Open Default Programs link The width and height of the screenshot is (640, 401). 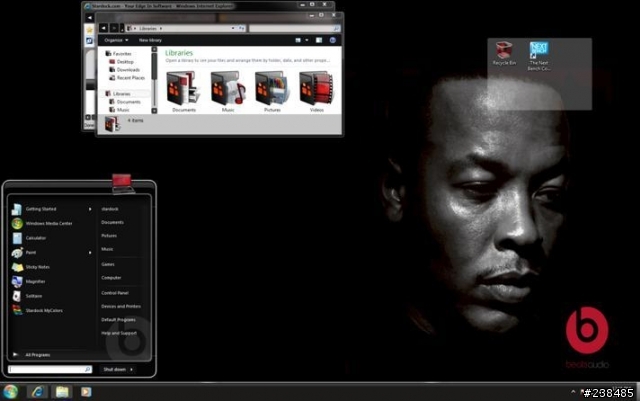(x=118, y=320)
